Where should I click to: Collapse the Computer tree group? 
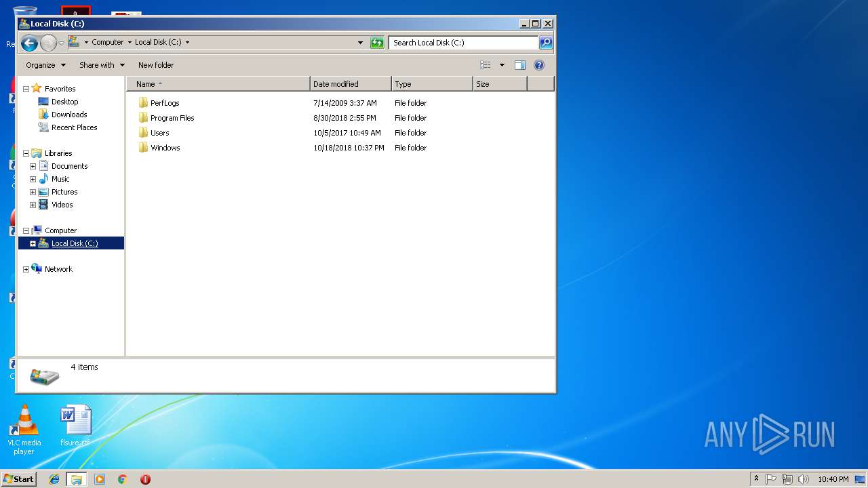pyautogui.click(x=26, y=230)
